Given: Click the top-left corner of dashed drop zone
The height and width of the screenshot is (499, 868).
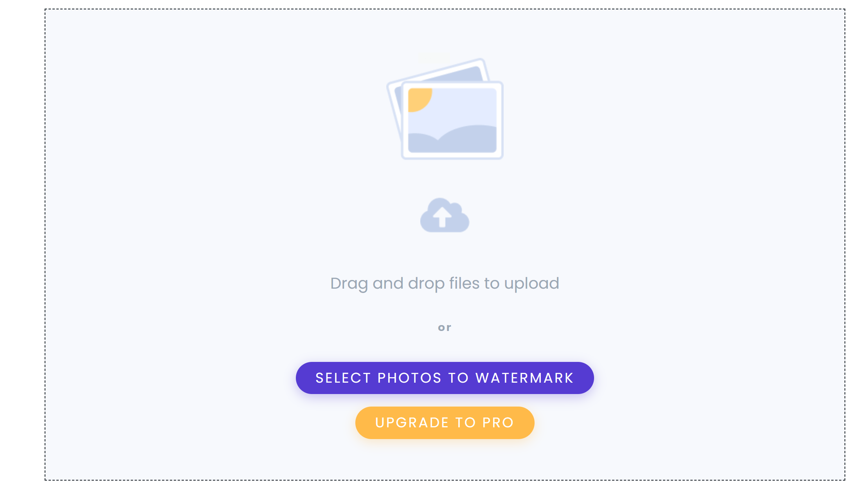Looking at the screenshot, I should (x=45, y=10).
